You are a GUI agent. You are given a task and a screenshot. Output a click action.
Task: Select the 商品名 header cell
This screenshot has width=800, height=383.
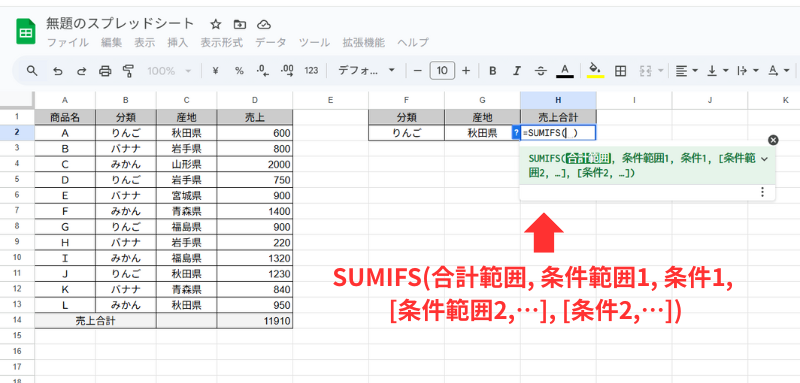pos(65,117)
